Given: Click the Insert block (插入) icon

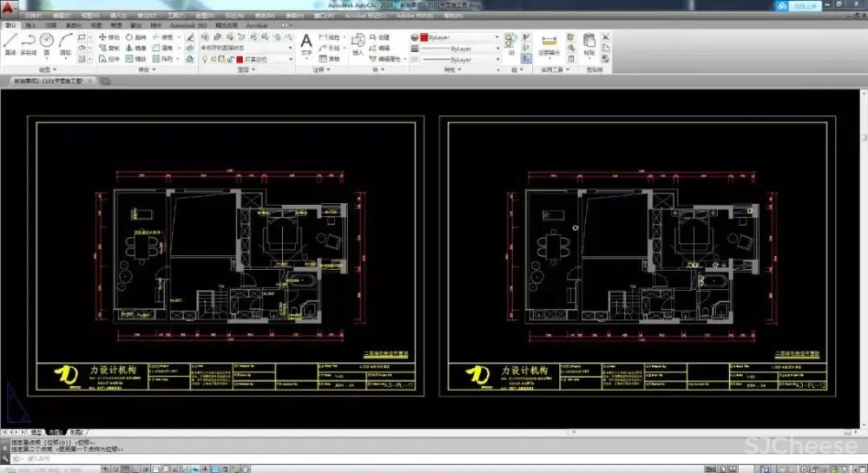Looking at the screenshot, I should click(x=358, y=43).
